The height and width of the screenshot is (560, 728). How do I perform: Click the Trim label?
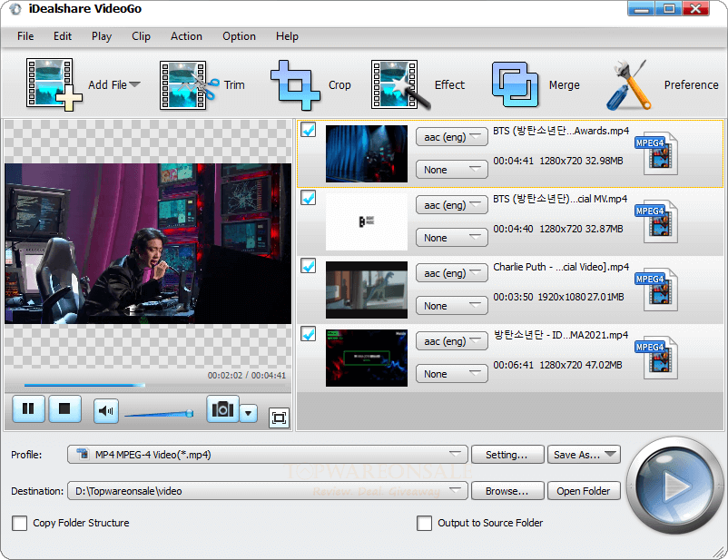click(234, 85)
